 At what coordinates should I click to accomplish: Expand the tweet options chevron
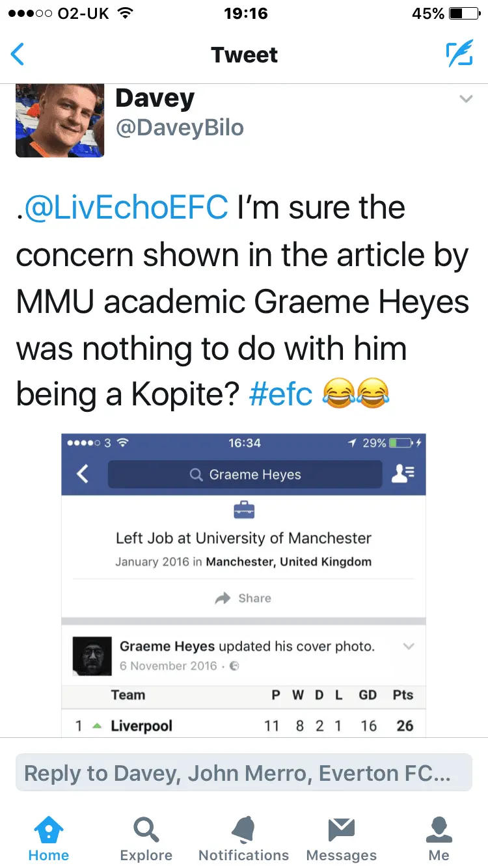[x=466, y=100]
